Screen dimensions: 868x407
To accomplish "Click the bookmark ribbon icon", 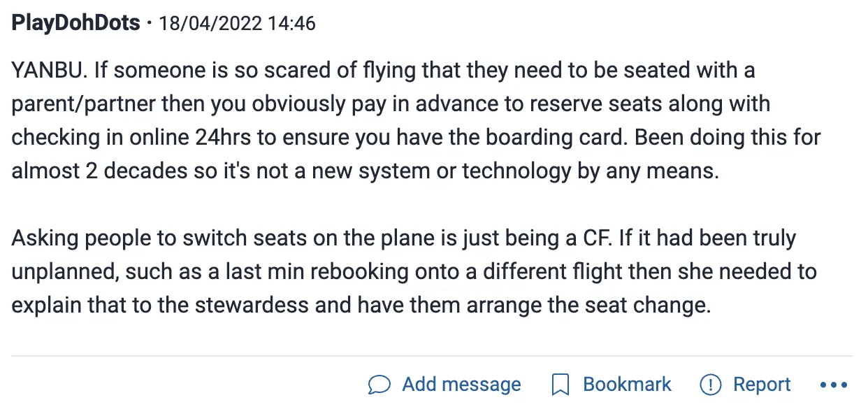I will tap(560, 385).
